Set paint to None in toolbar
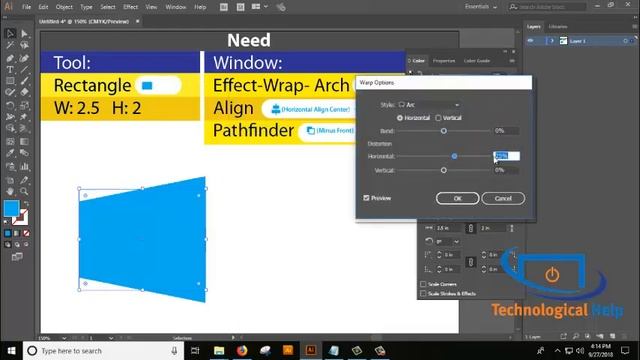This screenshot has width=640, height=360. click(27, 233)
